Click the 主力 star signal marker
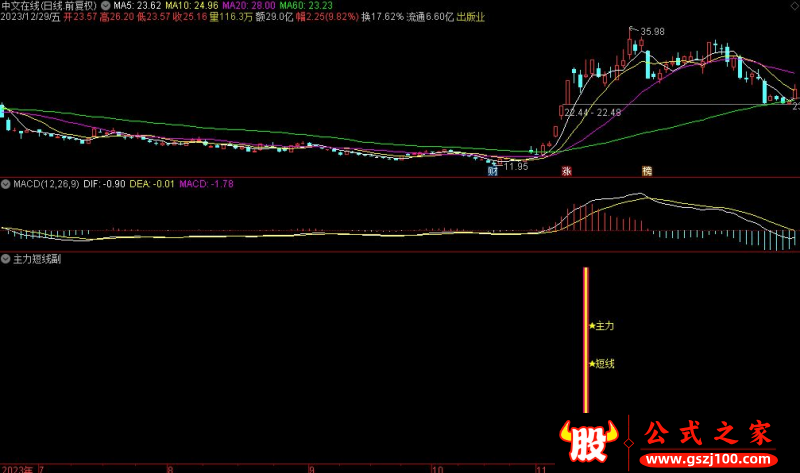Image resolution: width=800 pixels, height=473 pixels. (x=602, y=326)
